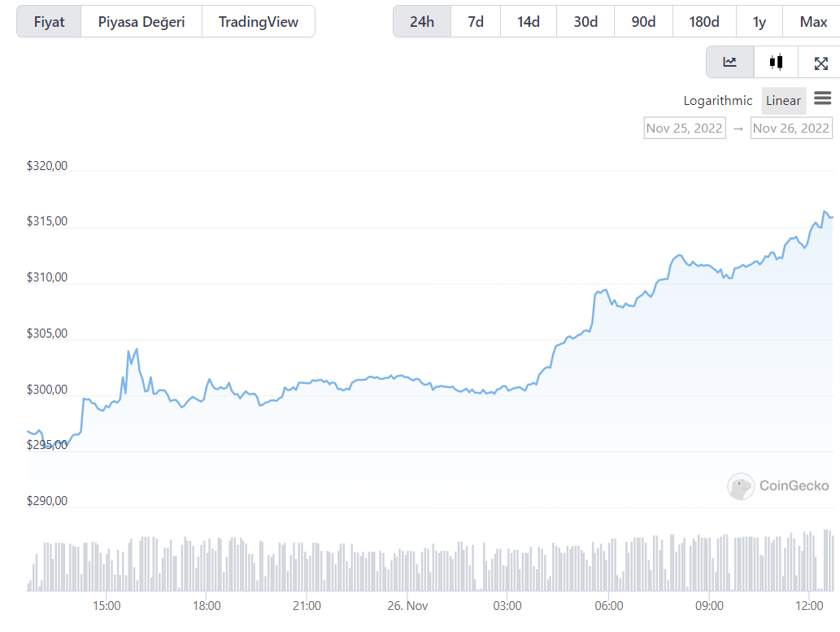
Task: Click the 18:00 time label
Action: pyautogui.click(x=207, y=606)
